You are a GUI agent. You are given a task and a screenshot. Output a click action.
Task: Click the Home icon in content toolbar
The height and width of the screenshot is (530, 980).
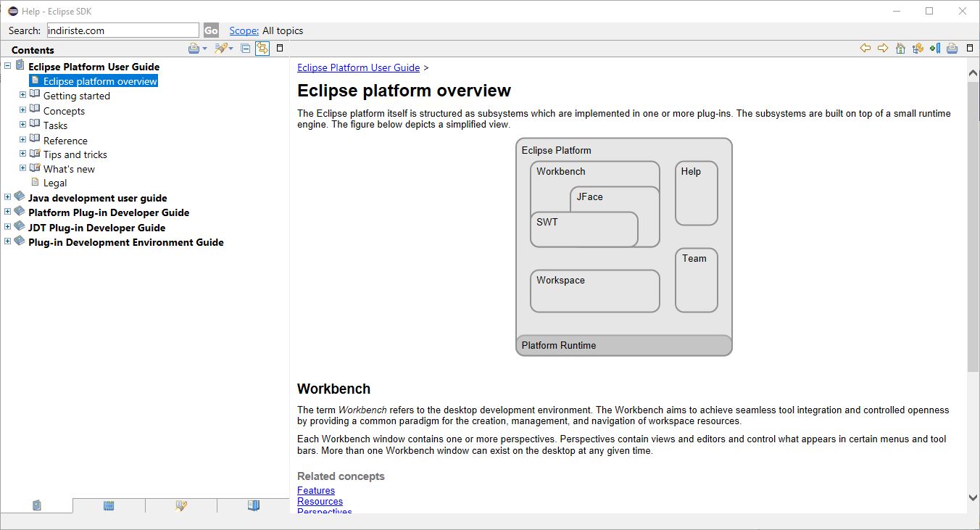[x=900, y=49]
